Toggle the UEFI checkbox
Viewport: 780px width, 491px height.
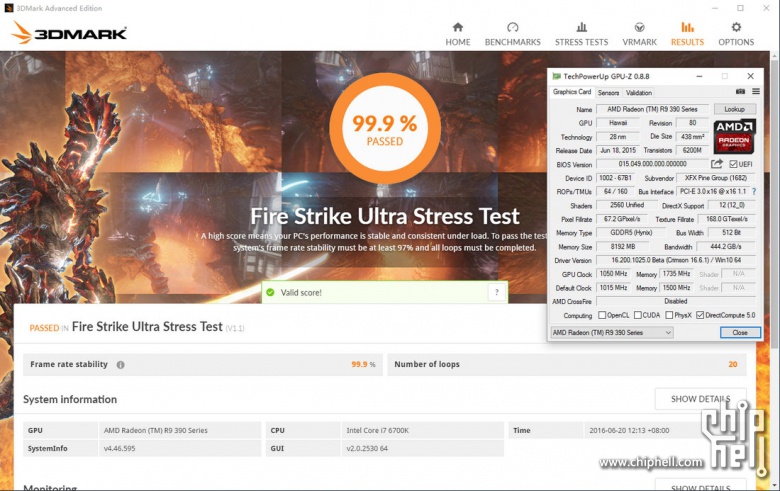pos(733,164)
